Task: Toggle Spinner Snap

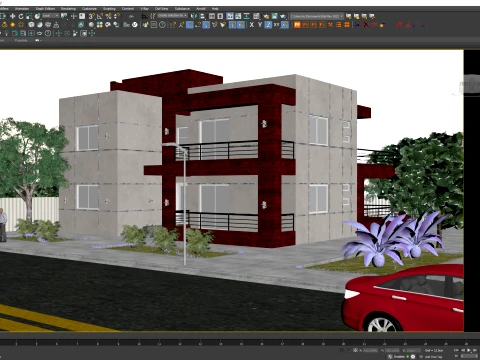Action: click(117, 16)
